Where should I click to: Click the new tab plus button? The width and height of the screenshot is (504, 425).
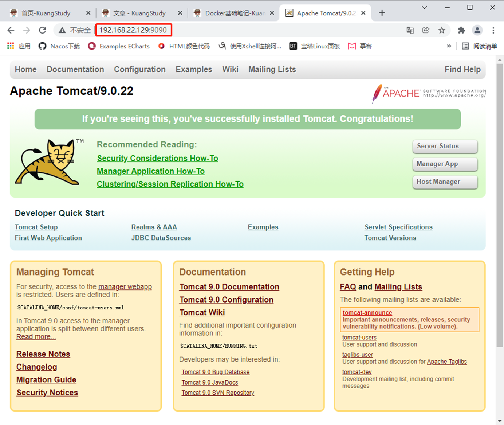click(382, 13)
